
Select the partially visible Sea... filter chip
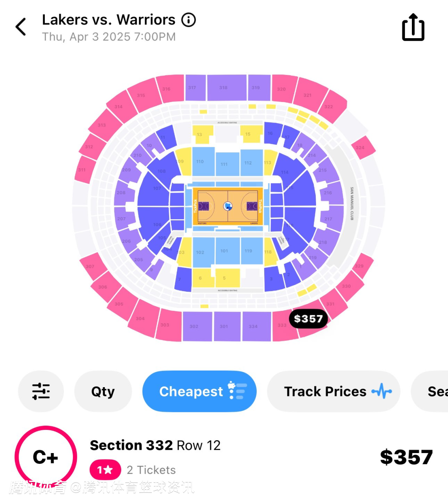433,391
